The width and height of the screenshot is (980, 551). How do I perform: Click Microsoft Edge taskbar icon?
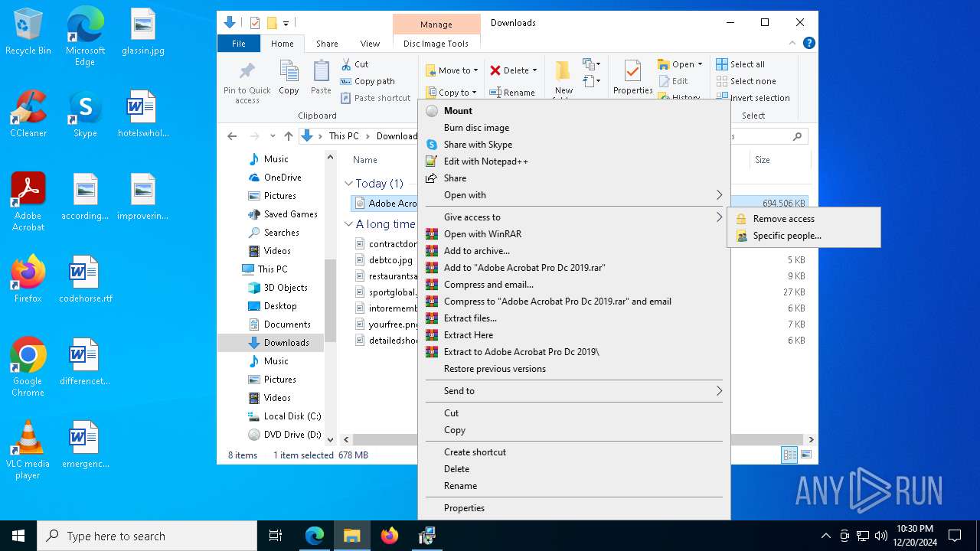315,536
